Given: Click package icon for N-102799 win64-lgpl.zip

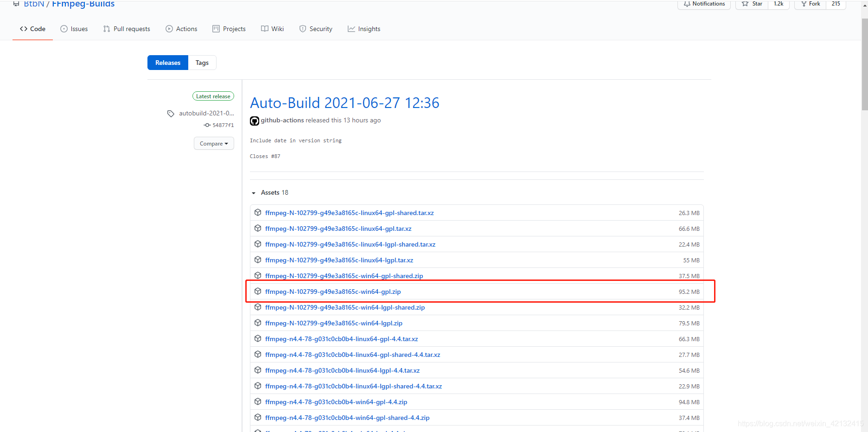Looking at the screenshot, I should tap(258, 323).
